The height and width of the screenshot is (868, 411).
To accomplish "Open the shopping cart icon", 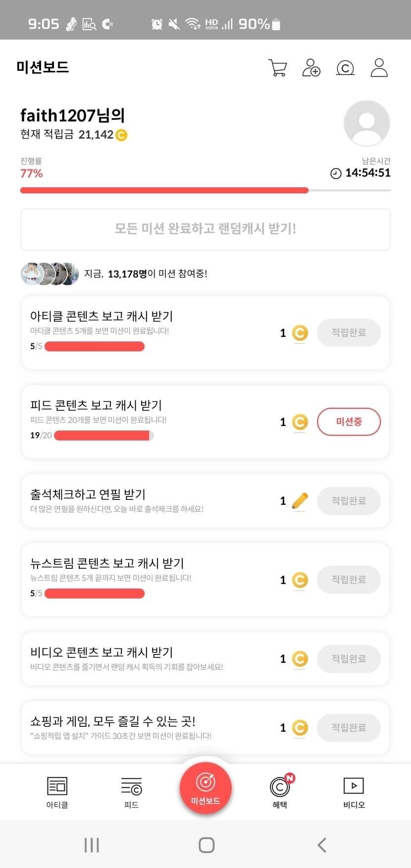I will (x=277, y=68).
